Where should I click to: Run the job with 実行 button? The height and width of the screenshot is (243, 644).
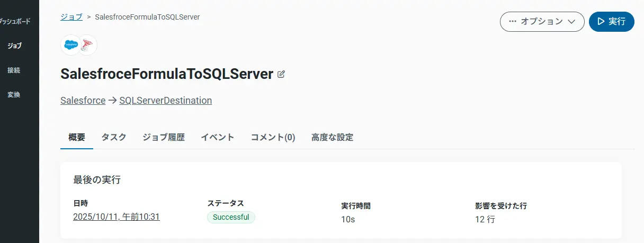(x=611, y=22)
